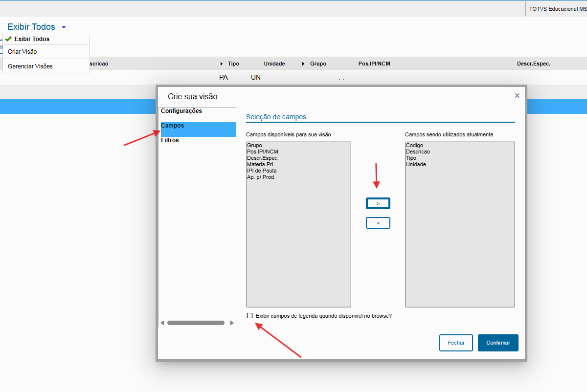Select the checked Exibir Todos menu entry

click(x=46, y=39)
